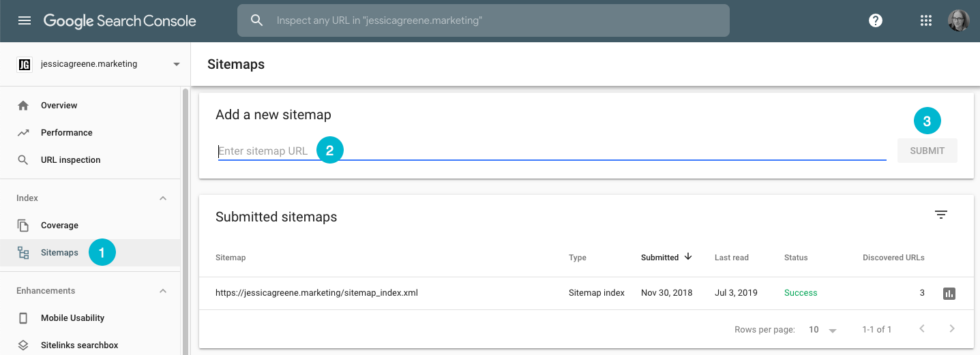Open Rows per page dropdown
980x355 pixels.
click(x=823, y=330)
